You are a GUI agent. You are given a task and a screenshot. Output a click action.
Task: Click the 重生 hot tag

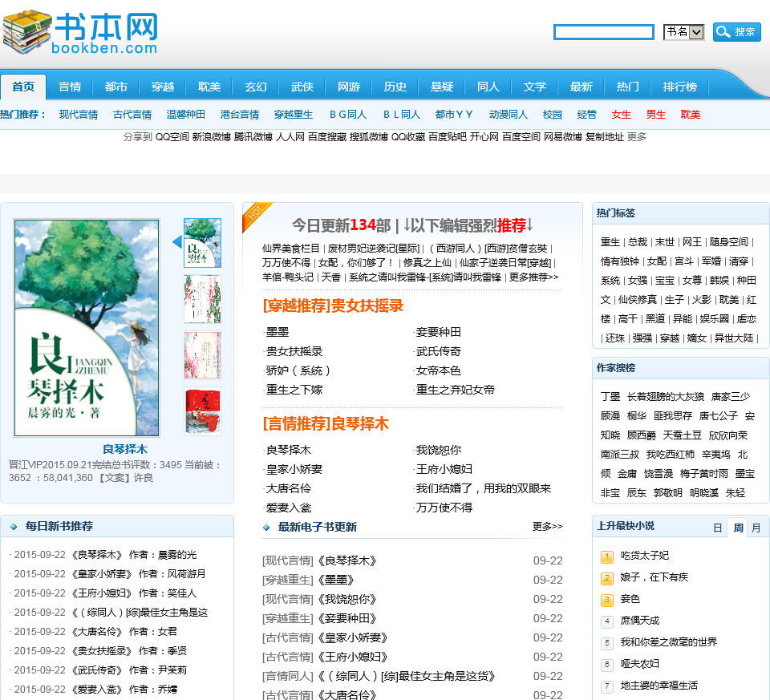607,243
